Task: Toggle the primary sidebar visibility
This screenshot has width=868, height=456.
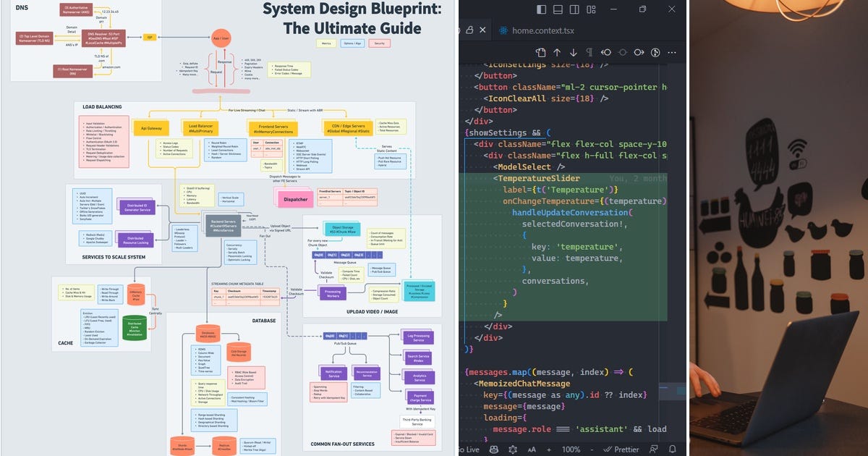Action: click(x=540, y=9)
